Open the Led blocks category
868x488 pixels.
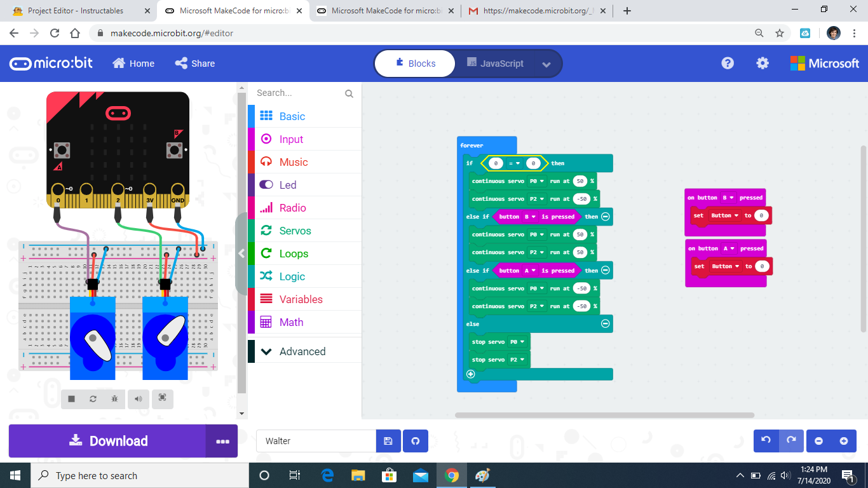tap(305, 185)
